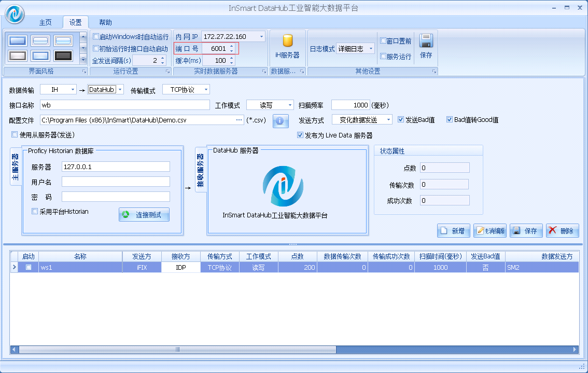The height and width of the screenshot is (373, 588).
Task: Check 采用平台Historian checkbox
Action: 35,211
